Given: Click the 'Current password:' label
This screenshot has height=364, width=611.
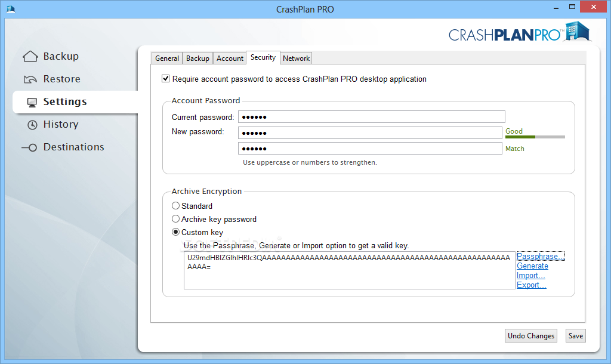Looking at the screenshot, I should tap(203, 117).
